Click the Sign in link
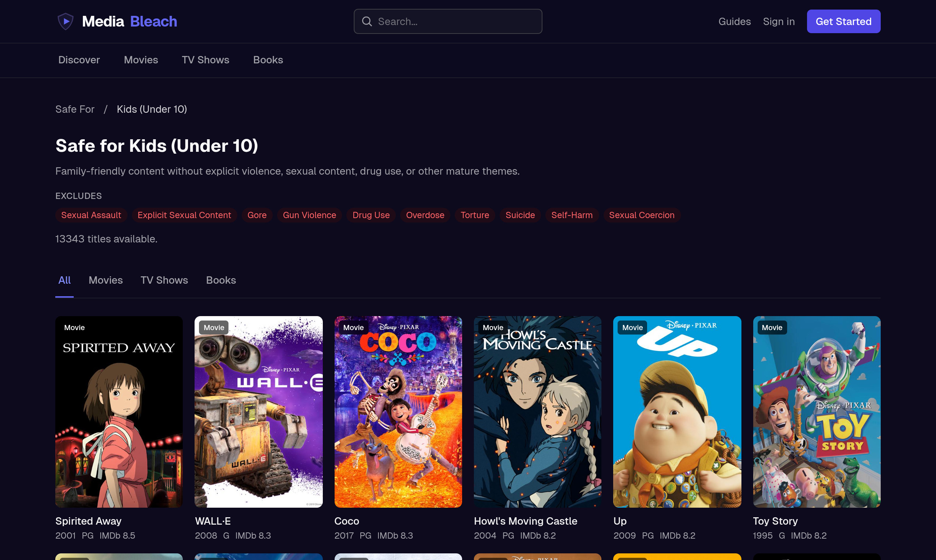This screenshot has width=936, height=560. [x=779, y=21]
